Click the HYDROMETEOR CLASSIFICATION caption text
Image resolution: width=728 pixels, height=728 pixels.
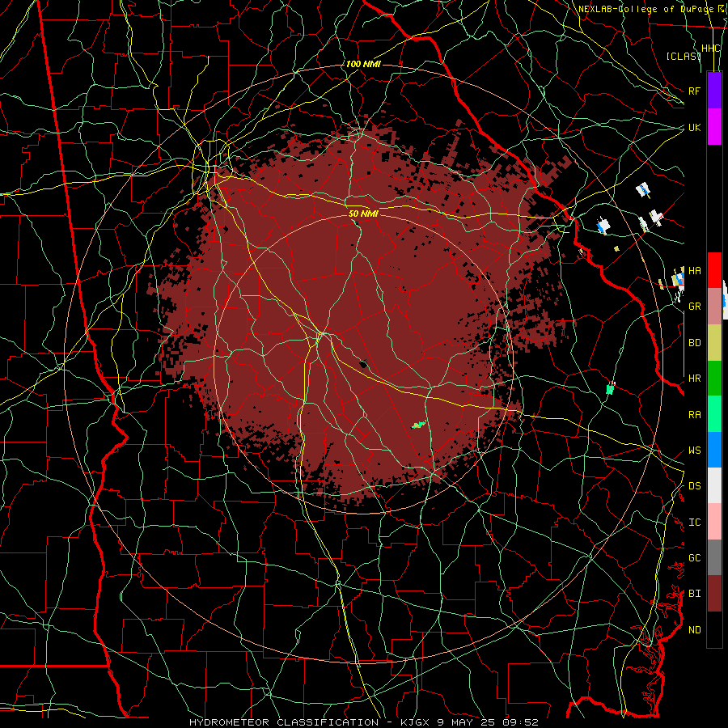point(284,722)
